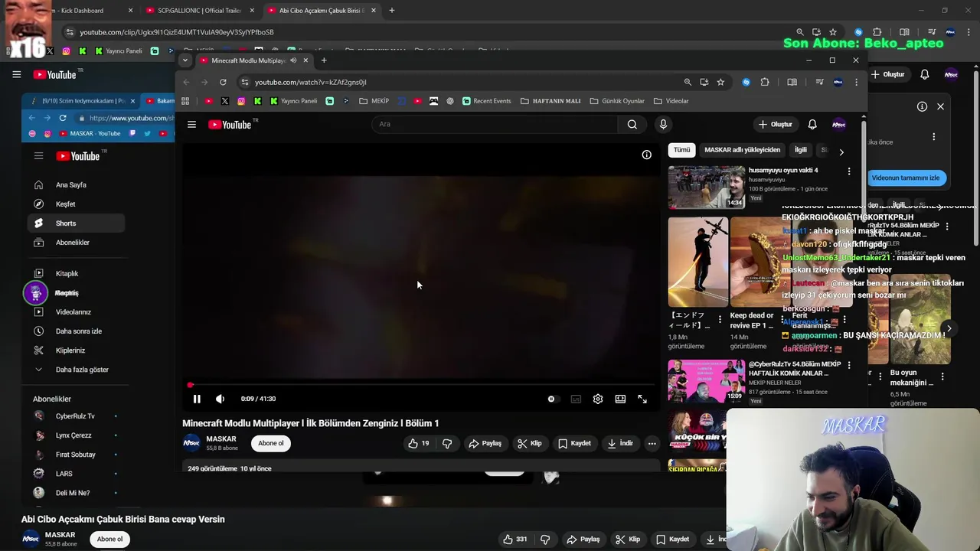Image resolution: width=980 pixels, height=551 pixels.
Task: Switch to the SCP:GALLIONIC Official Trailer tab
Action: (201, 11)
